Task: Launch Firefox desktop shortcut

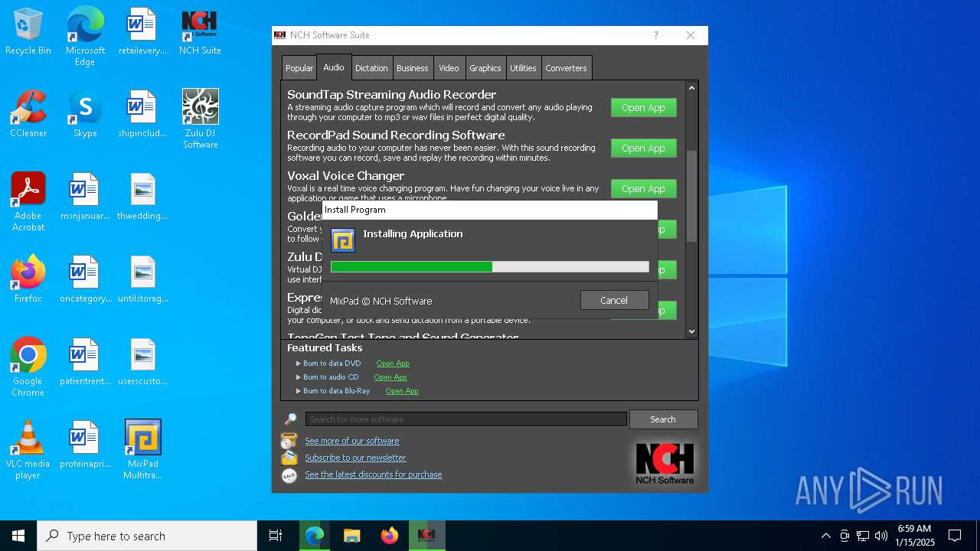Action: (x=28, y=280)
